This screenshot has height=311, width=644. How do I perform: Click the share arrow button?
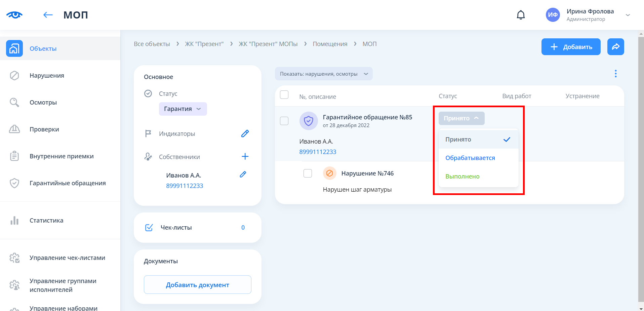coord(615,47)
